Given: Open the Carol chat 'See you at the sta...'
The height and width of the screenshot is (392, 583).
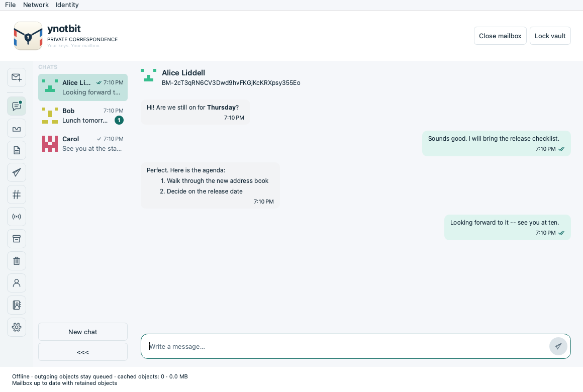Looking at the screenshot, I should point(83,144).
